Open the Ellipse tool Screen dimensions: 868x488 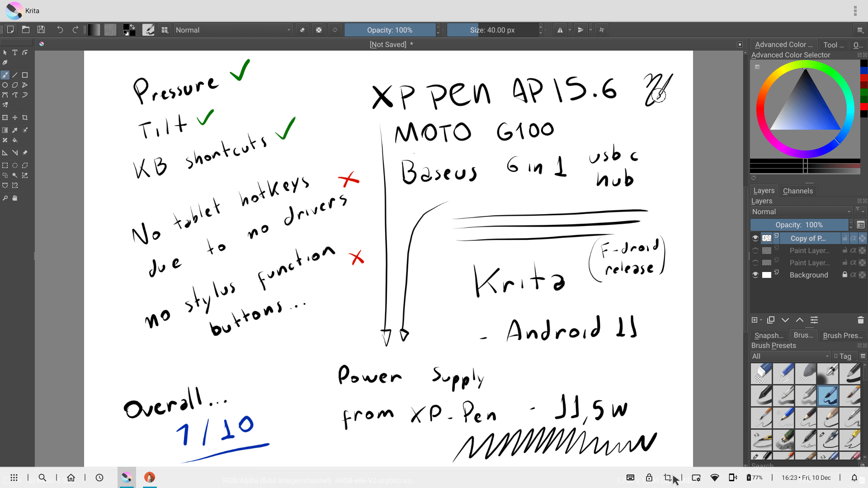click(5, 84)
